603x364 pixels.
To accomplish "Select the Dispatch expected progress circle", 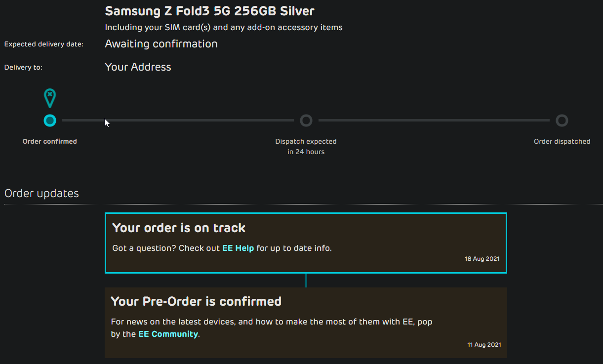I will [306, 121].
